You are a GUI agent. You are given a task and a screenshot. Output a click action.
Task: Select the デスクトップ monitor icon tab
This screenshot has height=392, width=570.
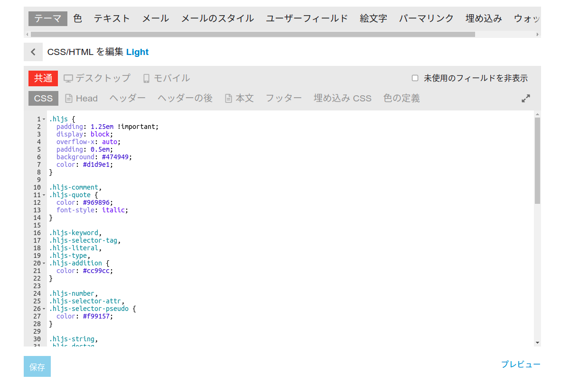click(x=97, y=78)
